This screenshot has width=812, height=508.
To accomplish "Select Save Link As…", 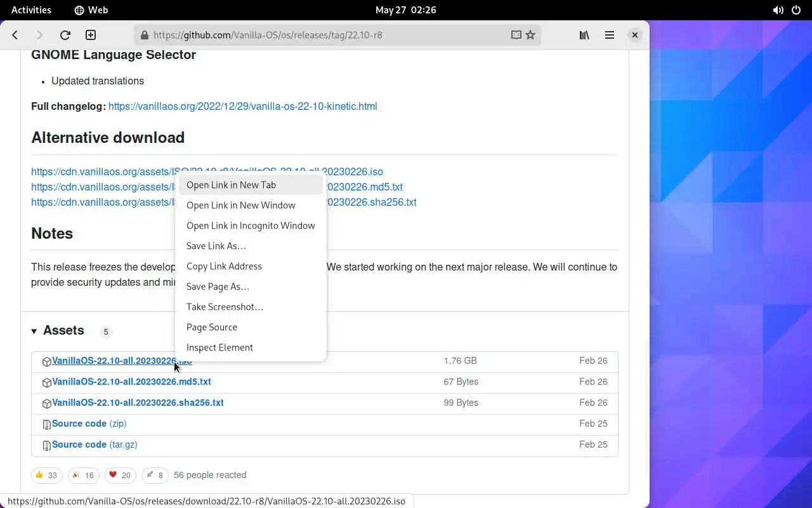I will (251, 246).
